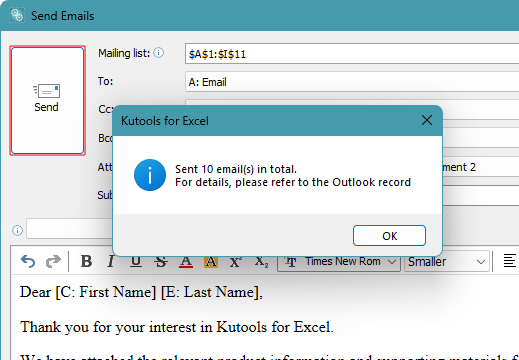This screenshot has height=360, width=519.
Task: Toggle bold formatting
Action: click(86, 261)
